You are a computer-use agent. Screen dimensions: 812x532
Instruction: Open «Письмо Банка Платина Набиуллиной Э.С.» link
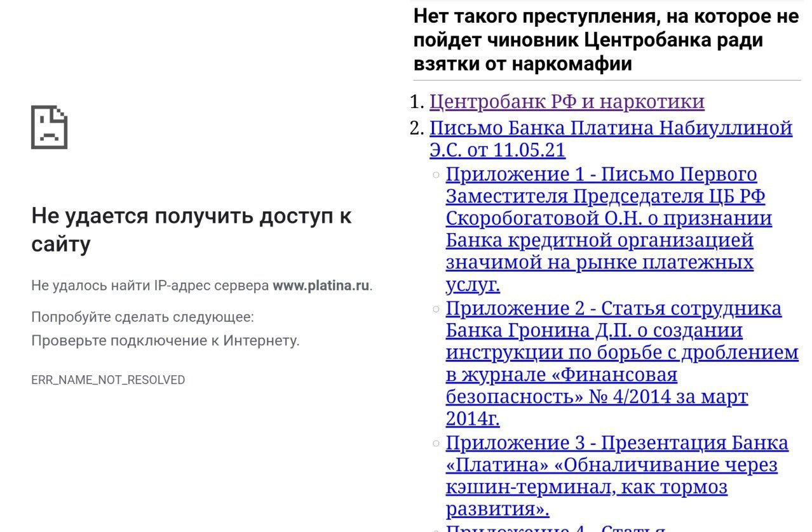pos(610,129)
